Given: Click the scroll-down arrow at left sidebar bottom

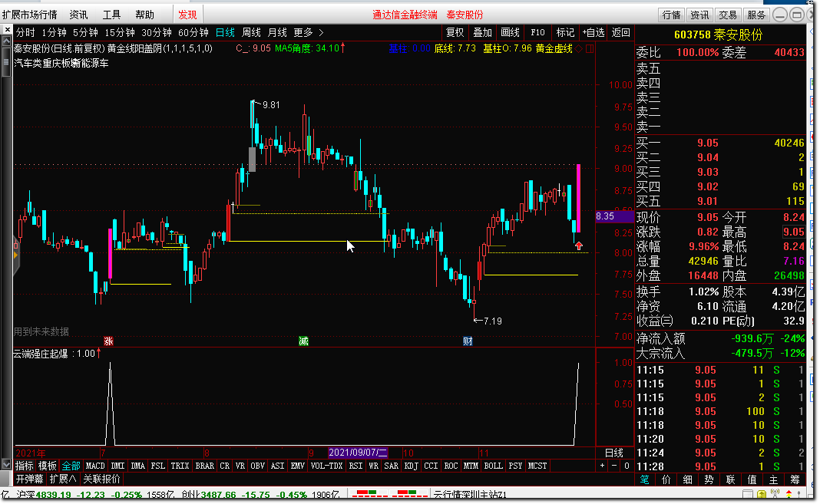Looking at the screenshot, I should 6,463.
